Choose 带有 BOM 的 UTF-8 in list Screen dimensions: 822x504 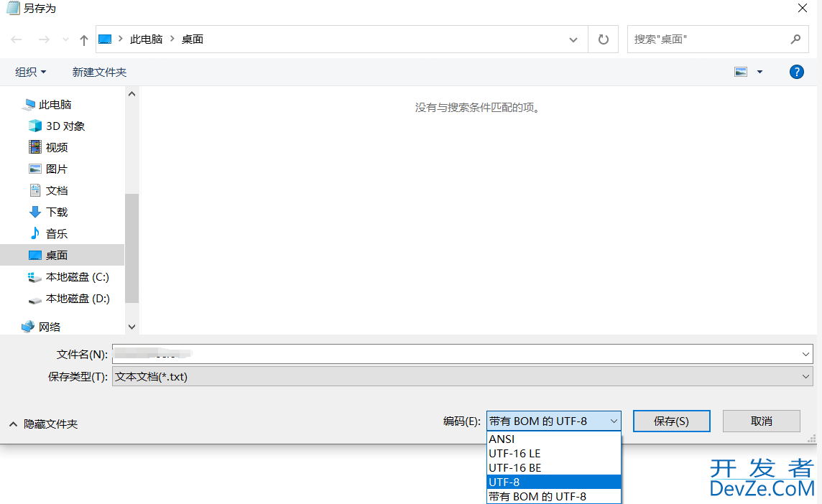click(x=553, y=496)
